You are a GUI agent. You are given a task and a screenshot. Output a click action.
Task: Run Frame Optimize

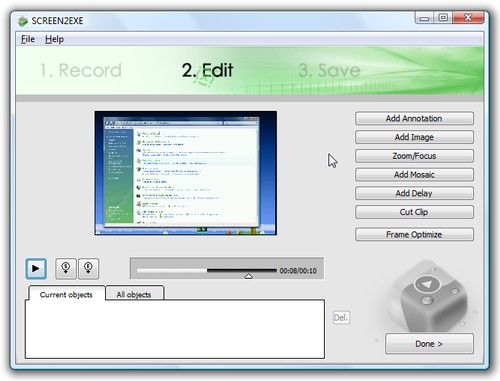coord(414,234)
